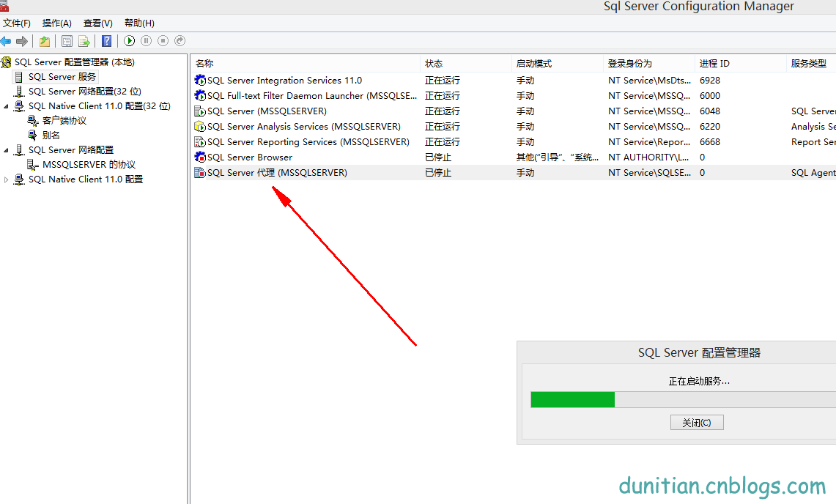Viewport: 836px width, 504px height.
Task: Select SQL Server 网络配置(32 位) tree item
Action: 85,92
